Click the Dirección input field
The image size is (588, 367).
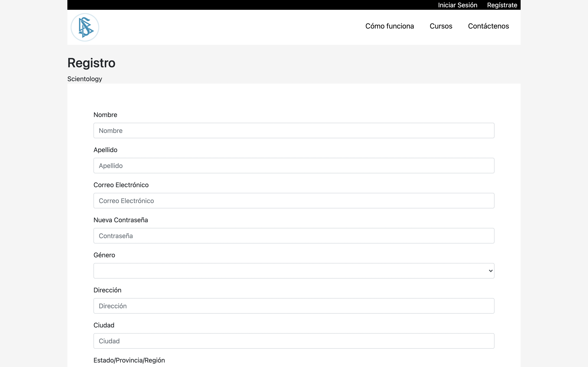click(x=294, y=306)
